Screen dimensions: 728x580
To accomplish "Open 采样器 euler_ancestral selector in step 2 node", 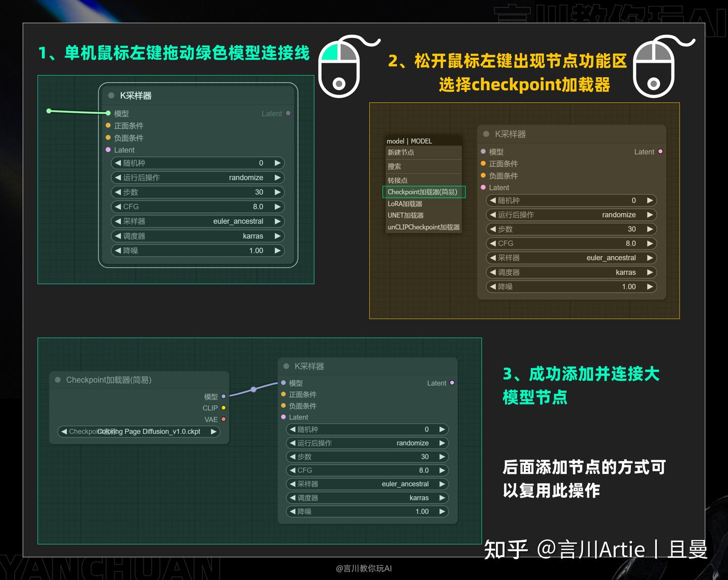I will point(571,258).
